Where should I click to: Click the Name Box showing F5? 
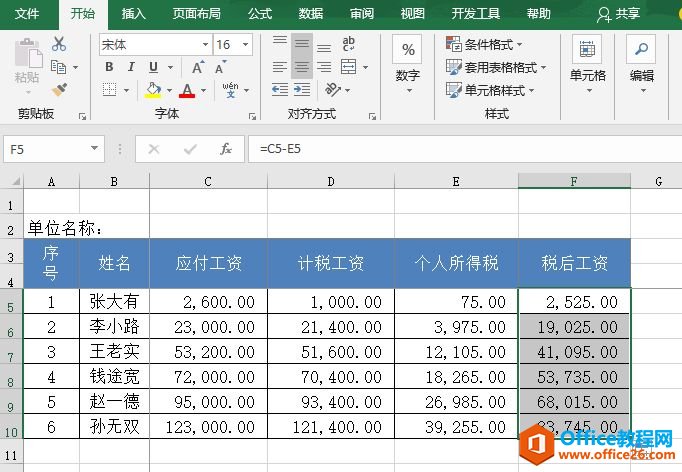click(53, 149)
